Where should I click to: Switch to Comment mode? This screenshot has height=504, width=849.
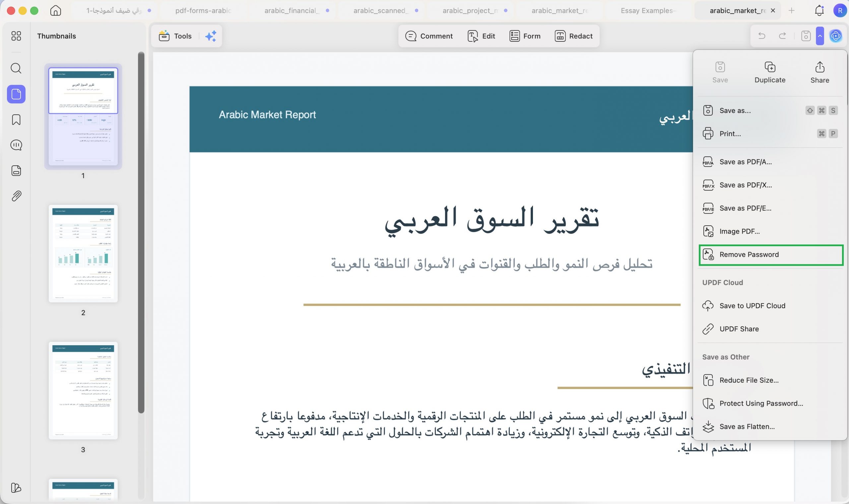pos(428,36)
